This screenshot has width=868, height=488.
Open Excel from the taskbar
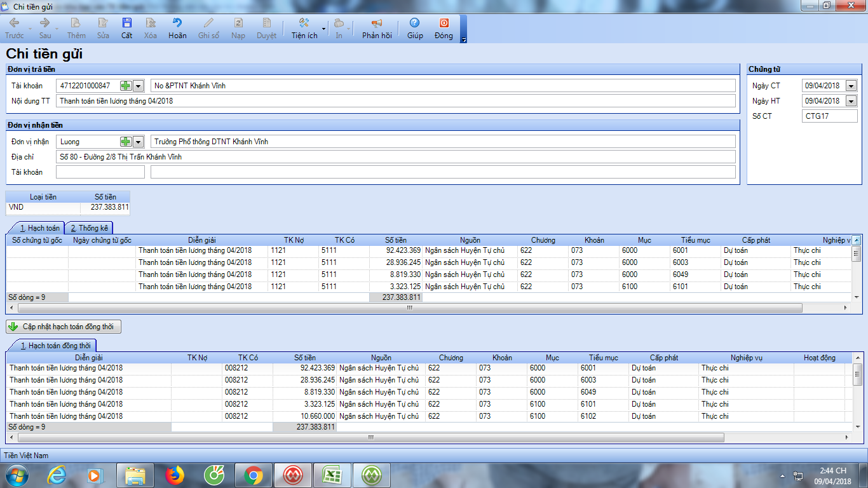(x=332, y=475)
